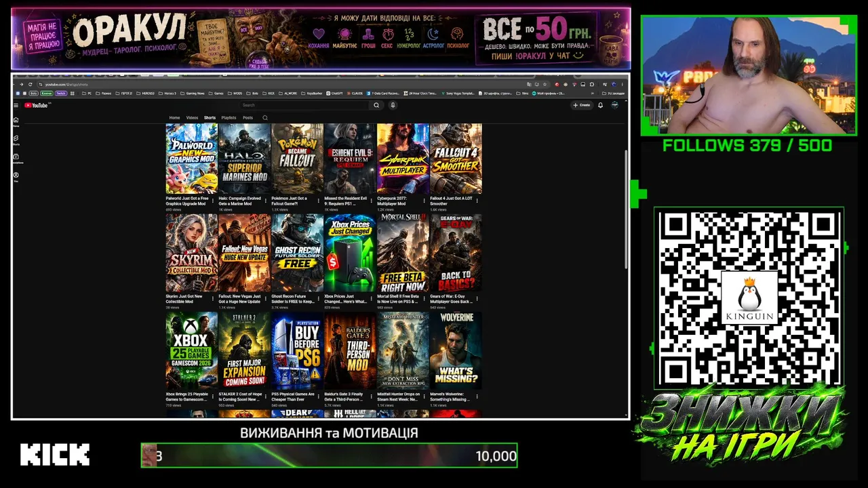Open You in the YouTube mini sidebar
The width and height of the screenshot is (868, 488).
click(16, 176)
